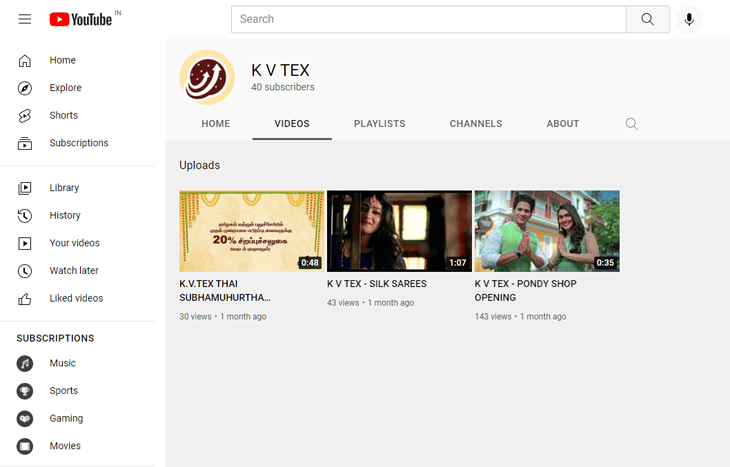Screen dimensions: 730x467
Task: Open the CHANNELS tab
Action: [476, 124]
